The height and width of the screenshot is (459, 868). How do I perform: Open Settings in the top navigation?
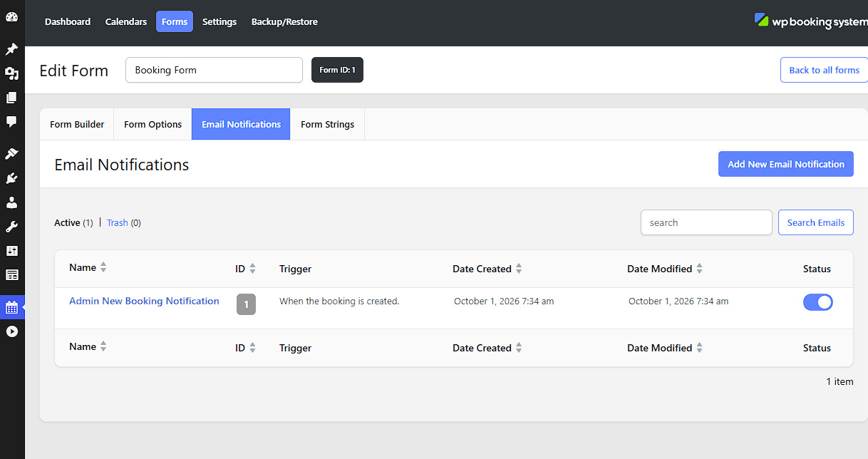[x=219, y=21]
